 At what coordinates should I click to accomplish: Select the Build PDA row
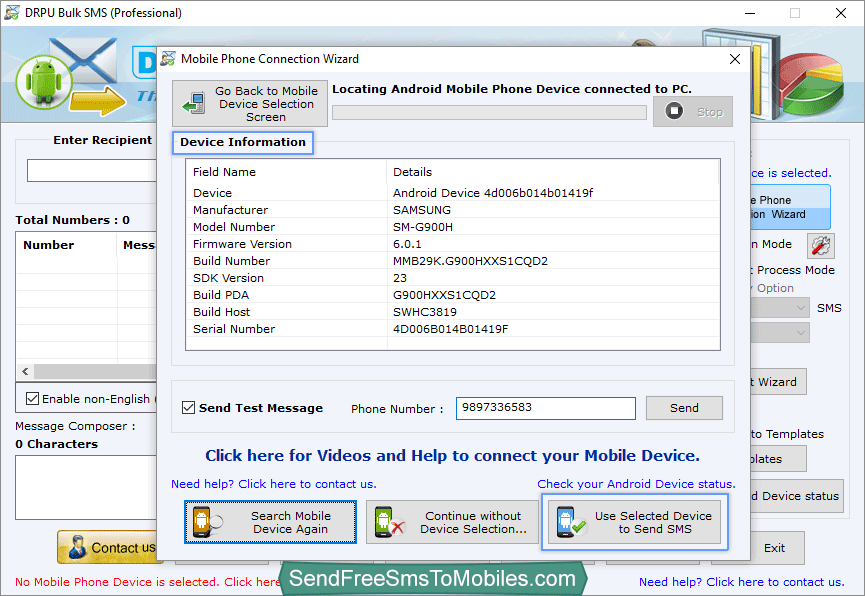point(452,295)
